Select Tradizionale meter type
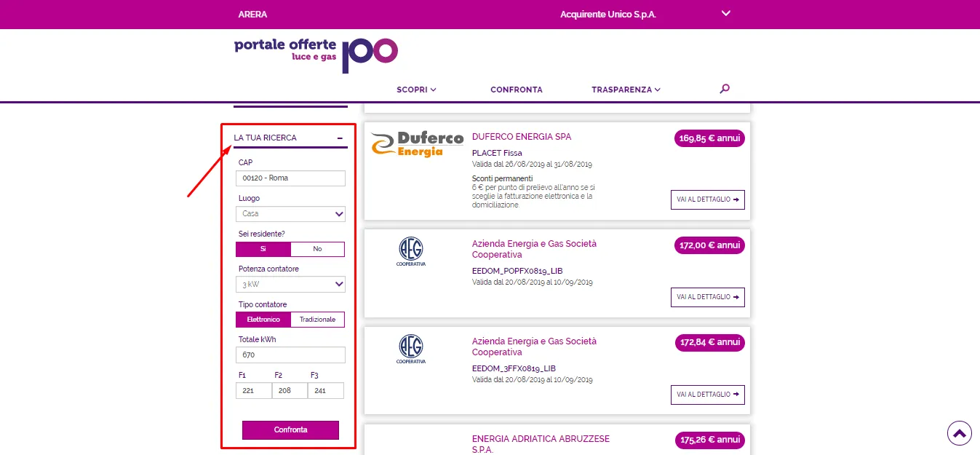980x455 pixels. click(x=317, y=320)
